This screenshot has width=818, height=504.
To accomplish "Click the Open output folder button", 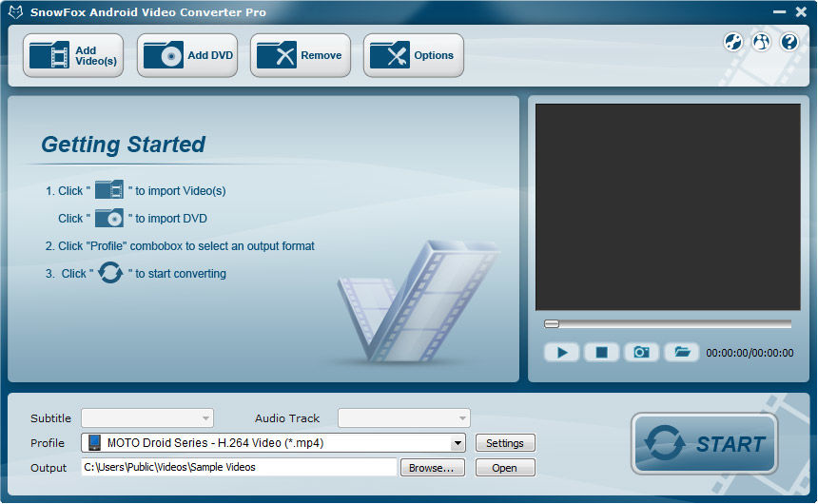I will (505, 468).
